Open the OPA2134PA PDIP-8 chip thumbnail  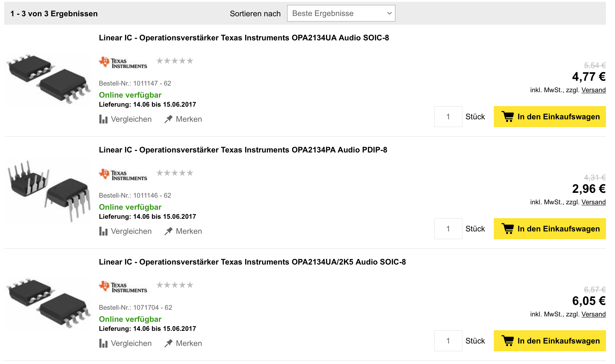click(x=48, y=191)
